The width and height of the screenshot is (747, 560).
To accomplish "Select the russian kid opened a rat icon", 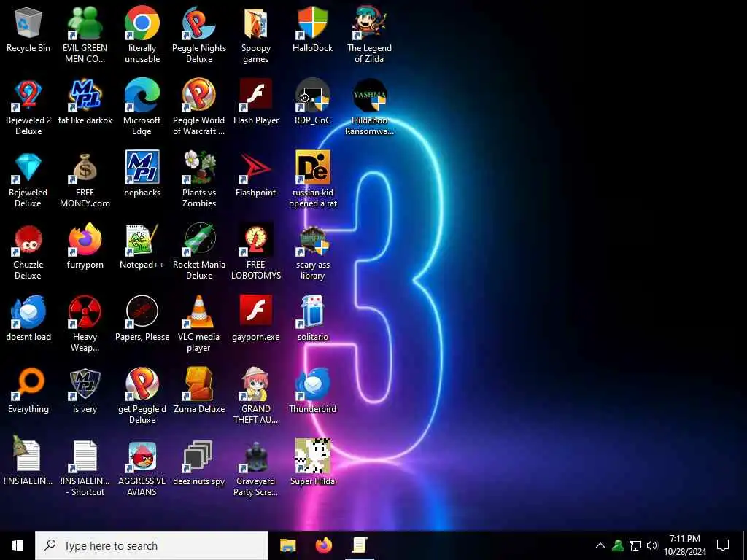I will point(312,168).
